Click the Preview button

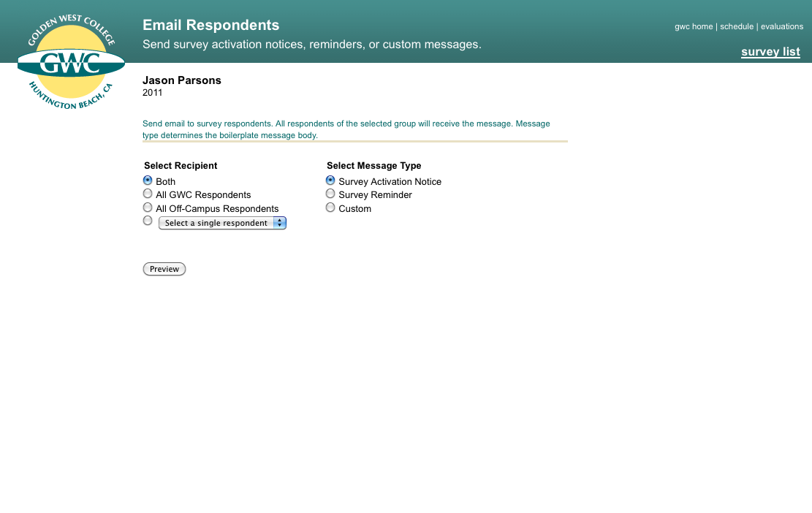pos(164,269)
